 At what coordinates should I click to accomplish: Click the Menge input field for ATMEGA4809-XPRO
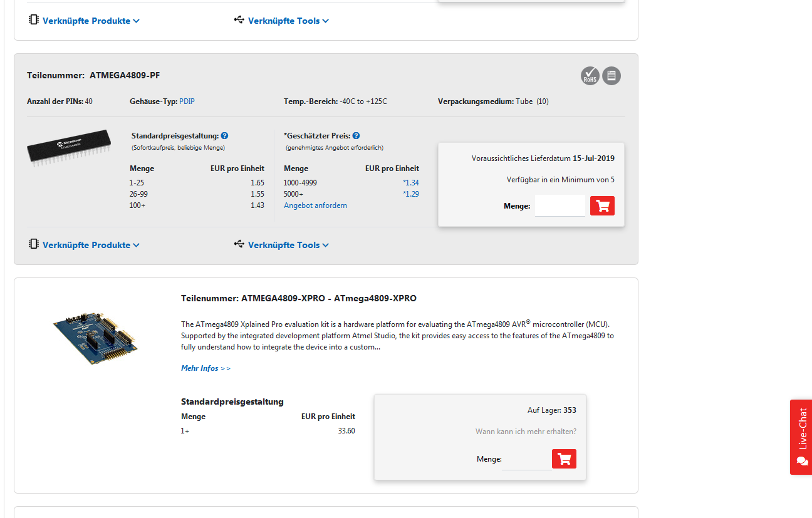point(526,459)
